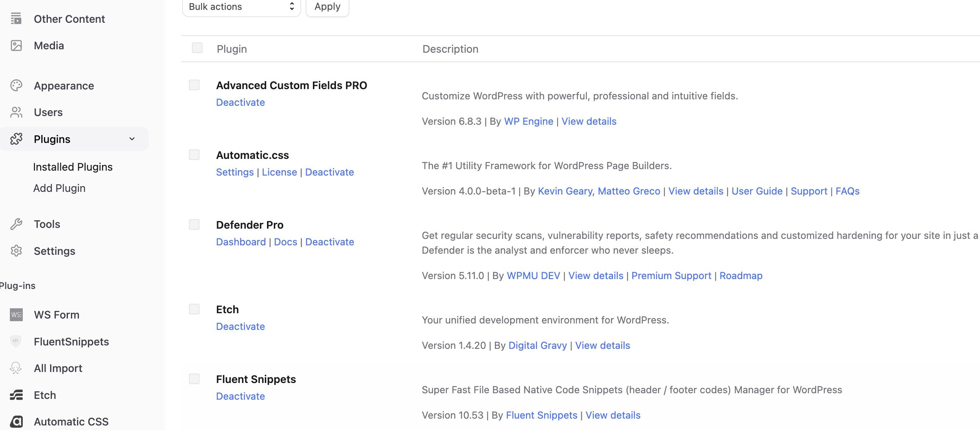Click the Plugin column header
This screenshot has height=430, width=980.
coord(232,49)
